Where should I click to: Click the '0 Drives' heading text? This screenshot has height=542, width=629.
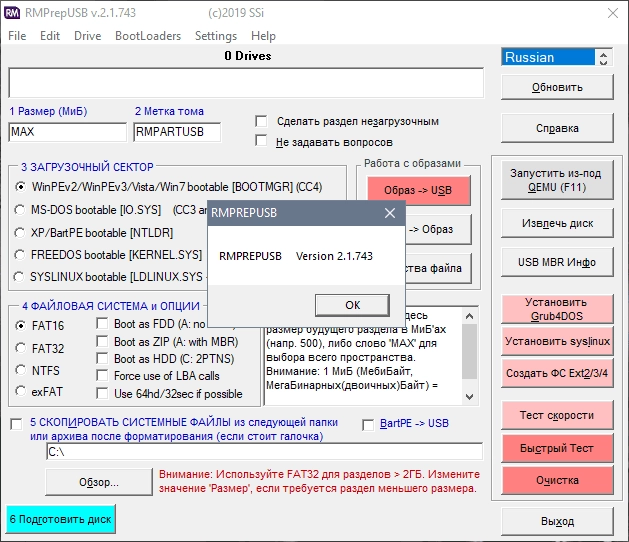coord(248,56)
